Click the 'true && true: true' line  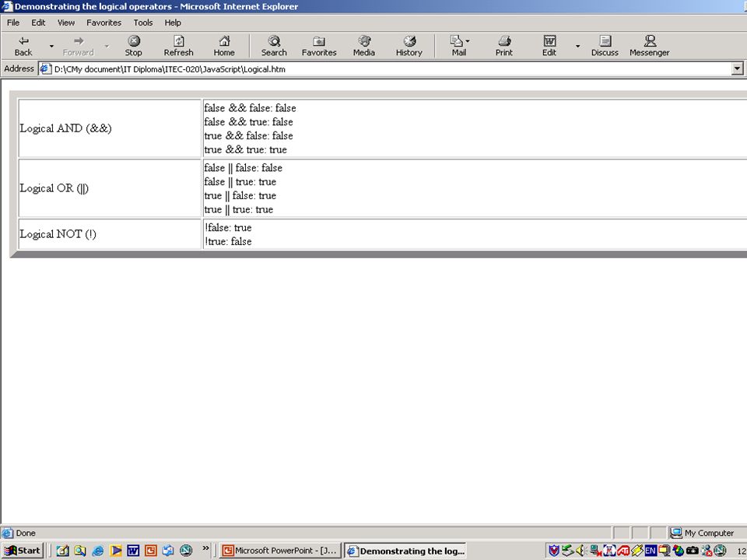pyautogui.click(x=245, y=149)
